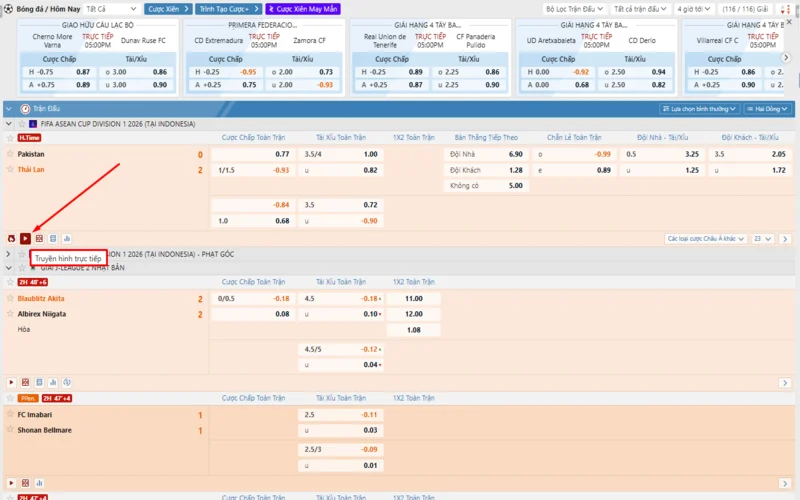Open the Cược Xiên tab
Image resolution: width=800 pixels, height=500 pixels.
pyautogui.click(x=168, y=9)
